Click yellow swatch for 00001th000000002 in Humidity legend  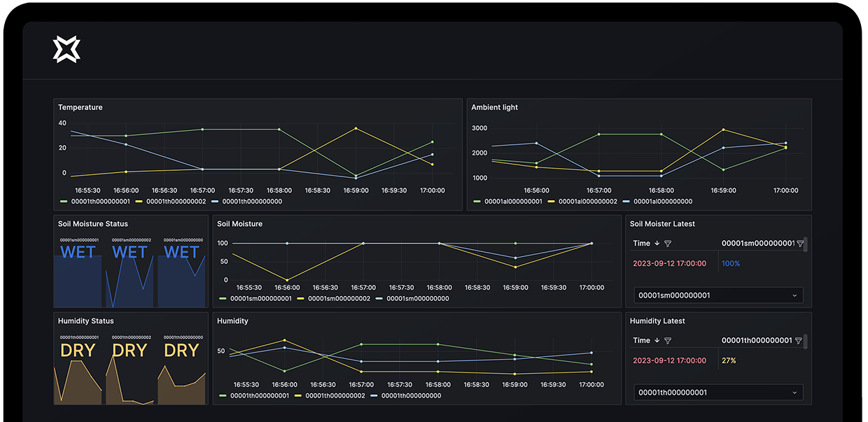[x=300, y=396]
